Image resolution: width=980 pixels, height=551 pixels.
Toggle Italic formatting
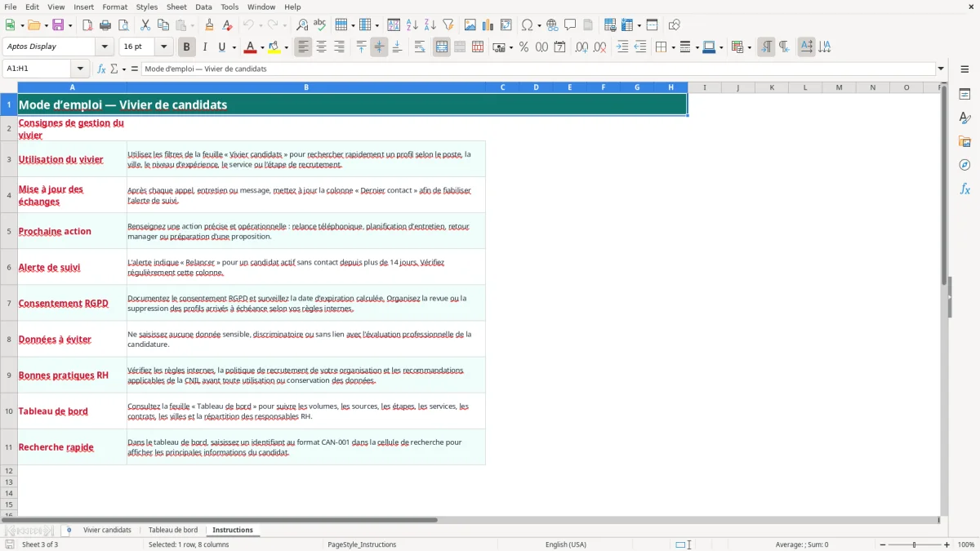(205, 47)
